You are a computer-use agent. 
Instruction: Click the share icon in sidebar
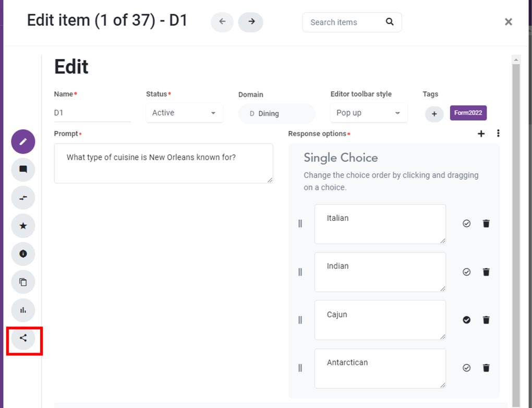click(x=23, y=338)
